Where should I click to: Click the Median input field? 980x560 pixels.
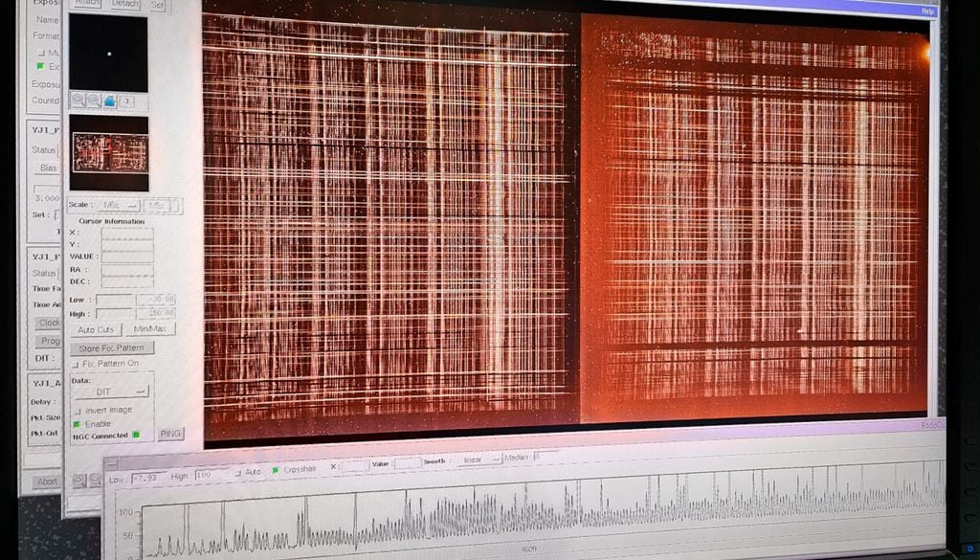546,457
